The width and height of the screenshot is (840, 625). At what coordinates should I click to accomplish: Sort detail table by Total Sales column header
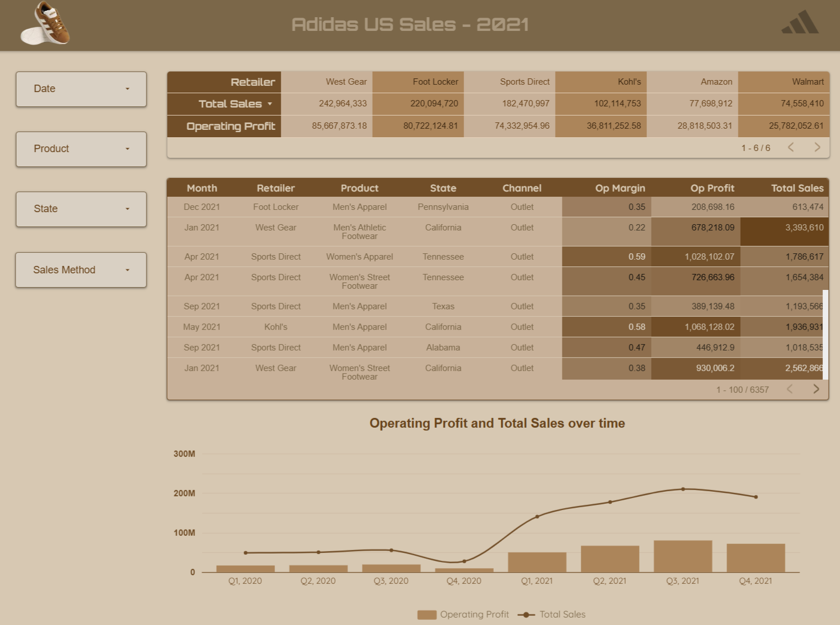click(x=797, y=188)
